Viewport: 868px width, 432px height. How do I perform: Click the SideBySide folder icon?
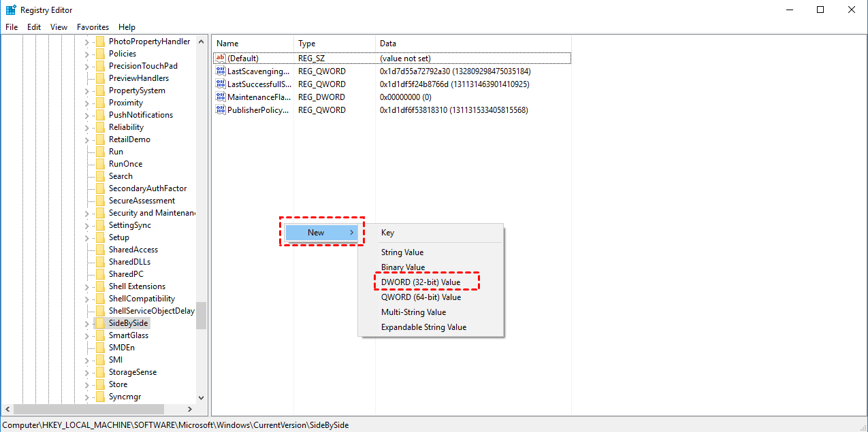[x=100, y=323]
